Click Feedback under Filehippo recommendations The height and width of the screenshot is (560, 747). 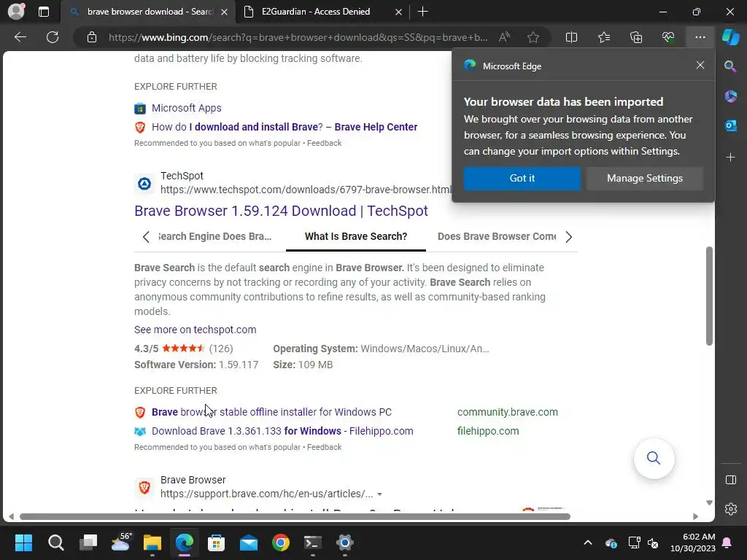[324, 447]
